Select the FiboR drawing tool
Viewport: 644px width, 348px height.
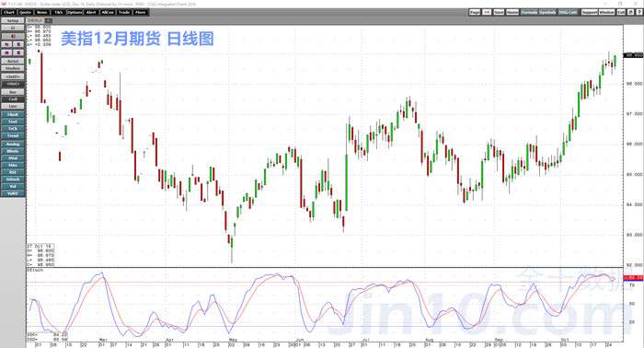pyautogui.click(x=13, y=115)
